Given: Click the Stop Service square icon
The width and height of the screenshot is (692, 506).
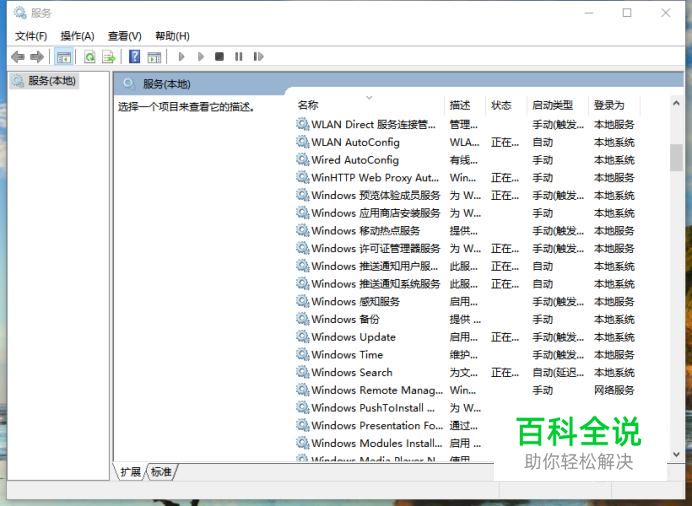Looking at the screenshot, I should tap(219, 56).
